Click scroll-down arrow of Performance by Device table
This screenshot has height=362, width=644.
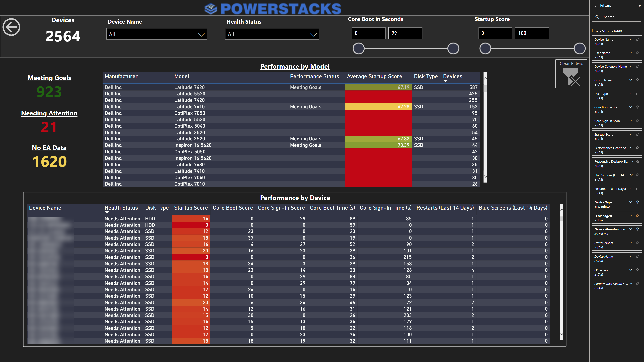562,334
